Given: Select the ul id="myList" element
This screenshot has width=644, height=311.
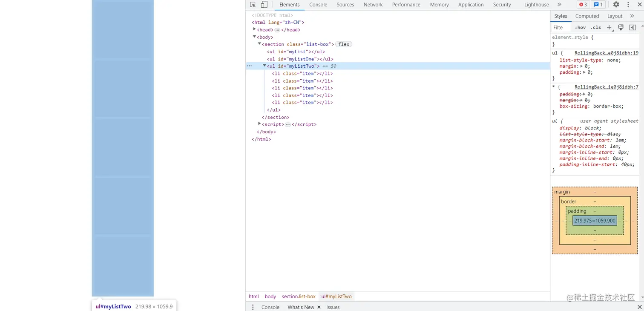Looking at the screenshot, I should pyautogui.click(x=296, y=52).
